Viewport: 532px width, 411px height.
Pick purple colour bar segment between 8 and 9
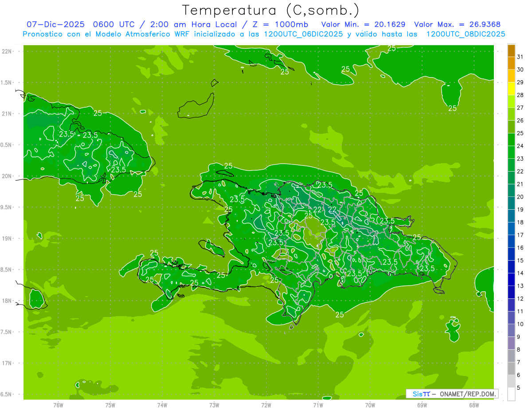click(511, 343)
